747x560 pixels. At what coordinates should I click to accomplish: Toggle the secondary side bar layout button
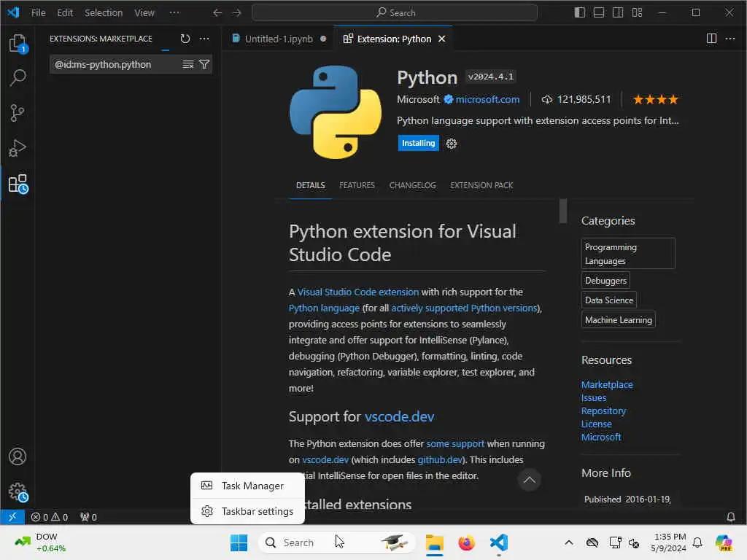tap(618, 12)
